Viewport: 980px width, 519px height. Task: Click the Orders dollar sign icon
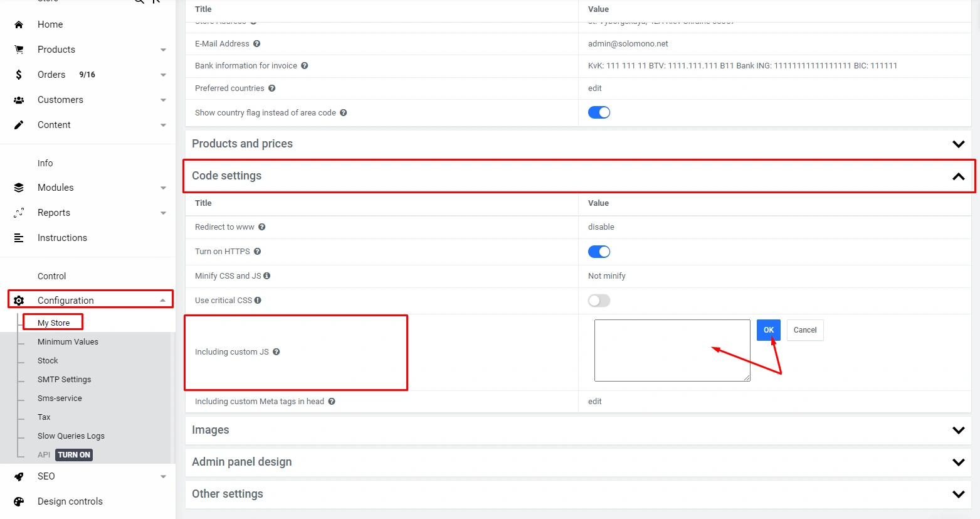(x=19, y=75)
